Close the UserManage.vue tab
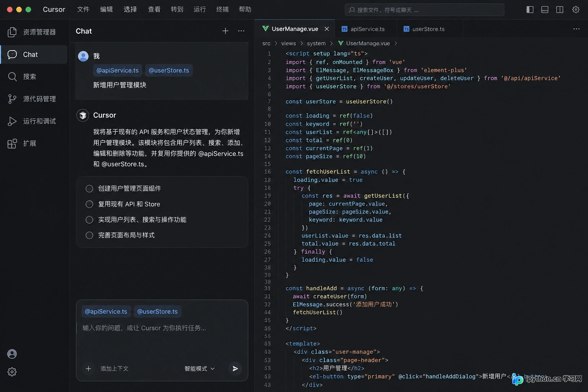Screen dimensions: 588x392 (327, 29)
